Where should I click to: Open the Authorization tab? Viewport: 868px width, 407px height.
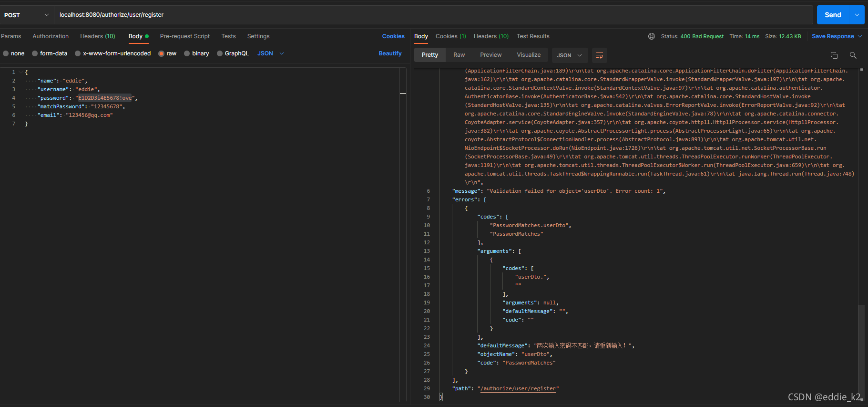(x=51, y=36)
